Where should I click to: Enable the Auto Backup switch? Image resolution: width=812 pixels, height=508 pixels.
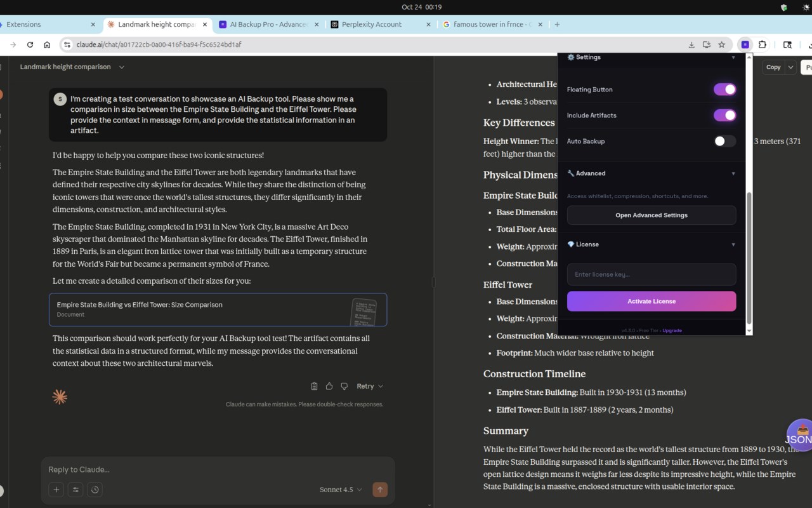click(725, 141)
